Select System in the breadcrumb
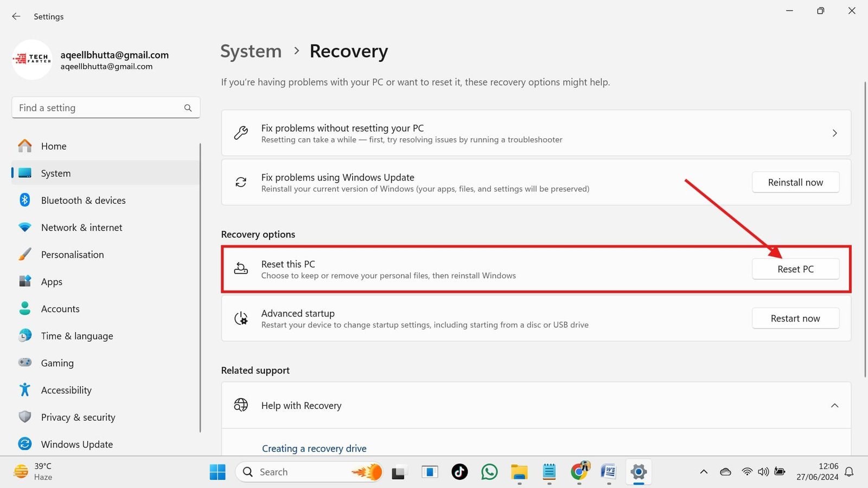 [251, 51]
